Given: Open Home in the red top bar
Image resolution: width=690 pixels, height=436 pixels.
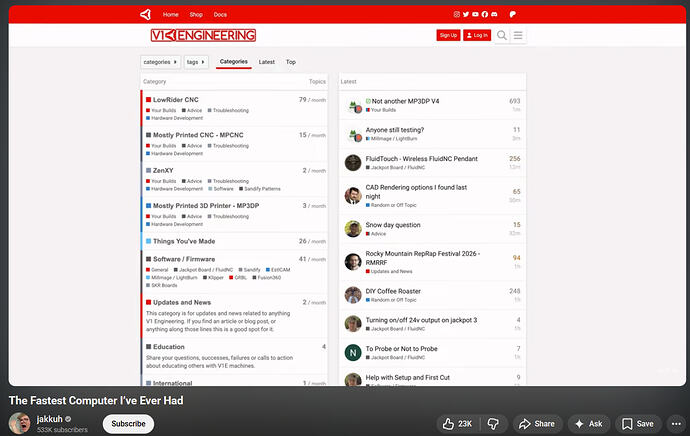Looking at the screenshot, I should [x=171, y=15].
